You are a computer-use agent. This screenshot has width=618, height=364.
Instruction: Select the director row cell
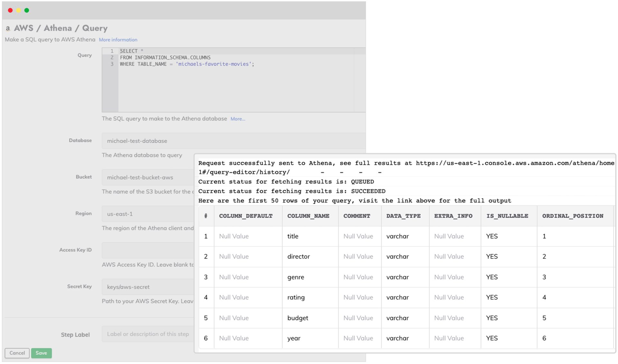(298, 257)
